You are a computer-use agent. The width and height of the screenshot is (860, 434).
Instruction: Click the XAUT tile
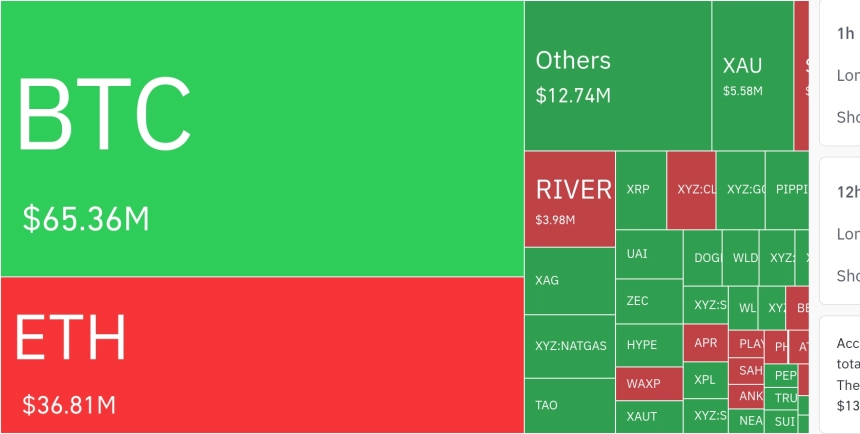tap(648, 416)
